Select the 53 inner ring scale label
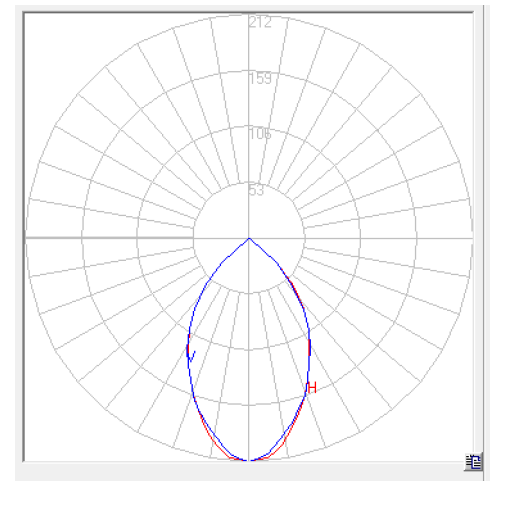The image size is (515, 506). click(256, 190)
